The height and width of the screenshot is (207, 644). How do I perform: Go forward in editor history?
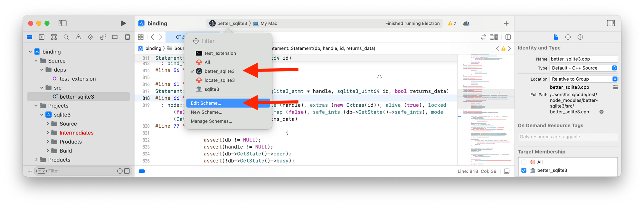click(x=160, y=37)
